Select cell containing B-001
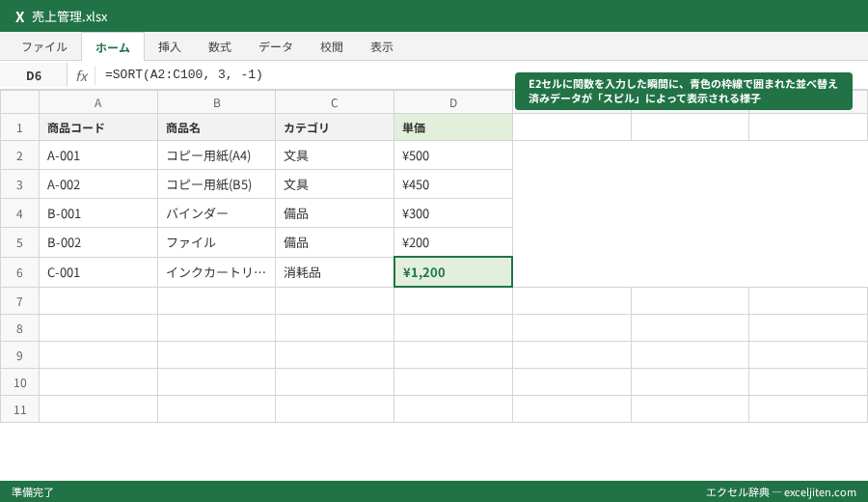 tap(98, 213)
